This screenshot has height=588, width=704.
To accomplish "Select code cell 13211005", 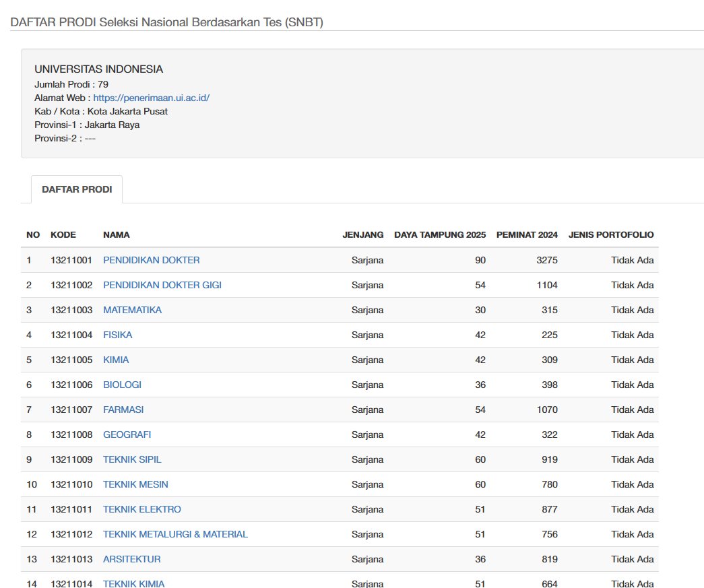I will (71, 360).
